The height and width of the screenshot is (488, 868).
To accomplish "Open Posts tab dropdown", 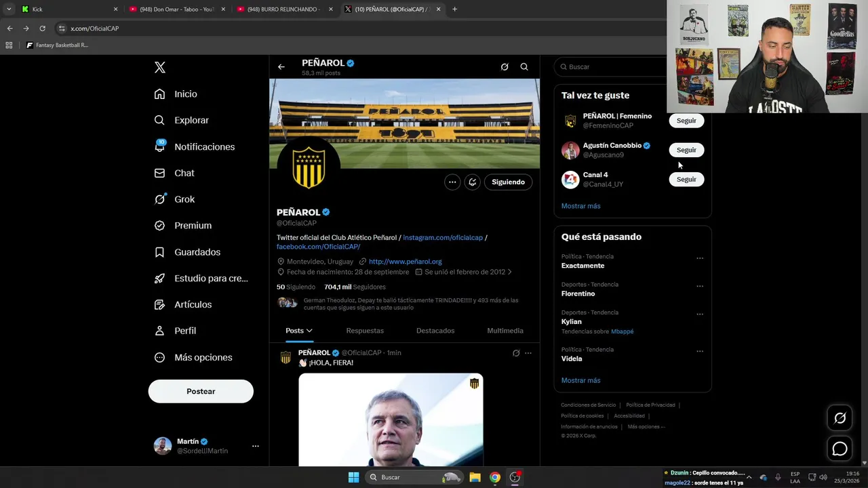I will (x=299, y=331).
